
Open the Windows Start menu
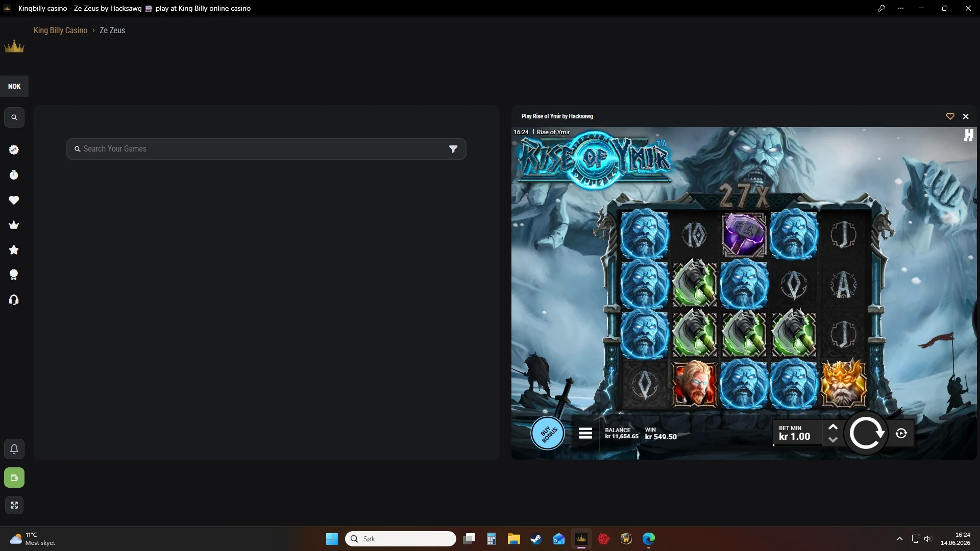(x=332, y=539)
